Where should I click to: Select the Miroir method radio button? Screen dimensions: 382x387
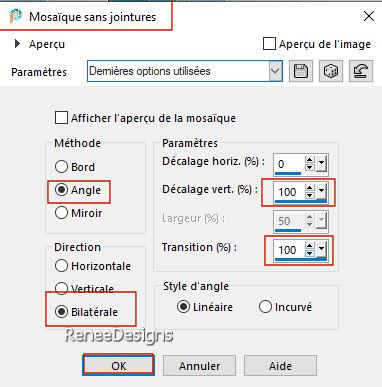(61, 213)
